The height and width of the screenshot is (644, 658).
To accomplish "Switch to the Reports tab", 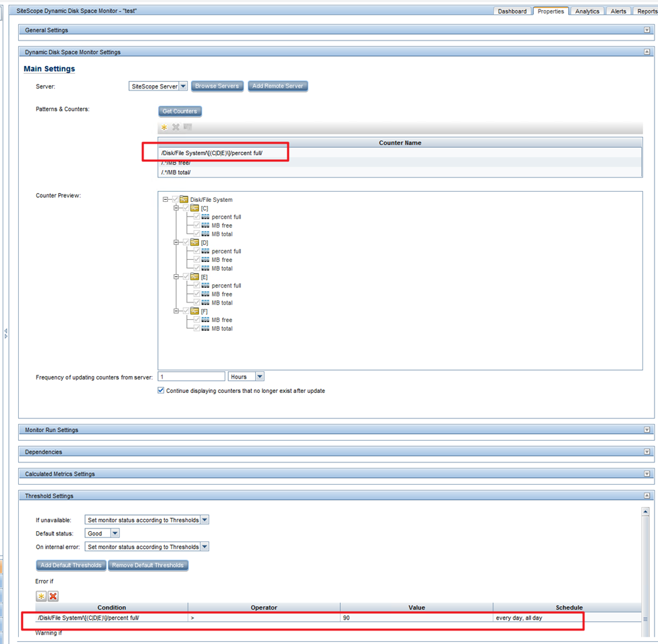I will pos(647,11).
